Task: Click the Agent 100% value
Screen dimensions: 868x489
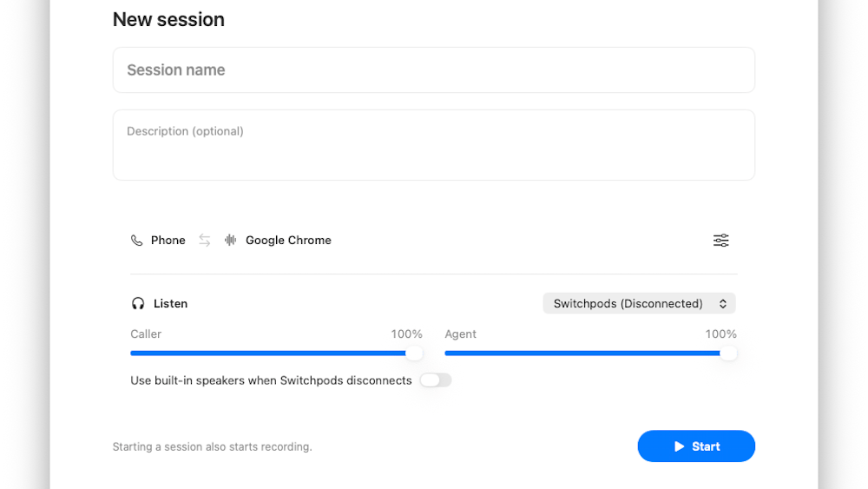Action: click(x=720, y=334)
